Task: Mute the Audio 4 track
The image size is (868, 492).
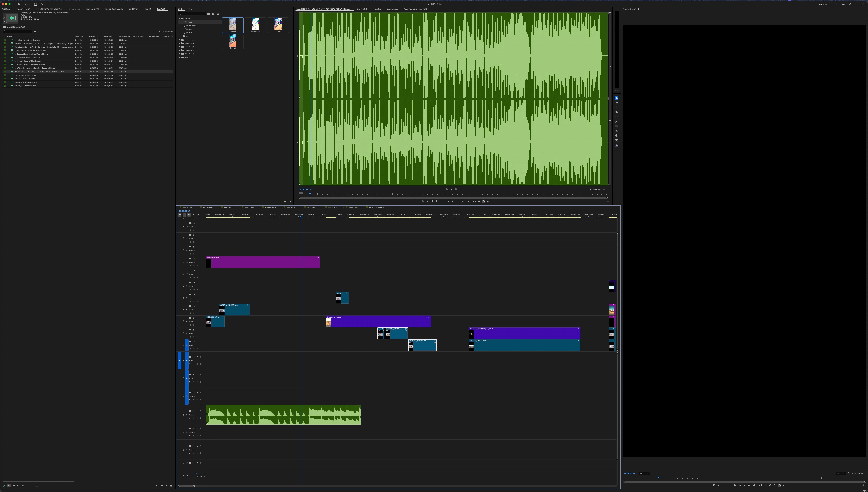Action: [x=194, y=411]
